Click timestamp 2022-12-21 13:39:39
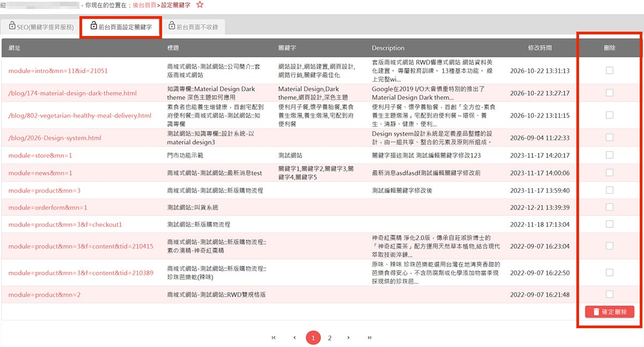The image size is (644, 347). (x=539, y=207)
